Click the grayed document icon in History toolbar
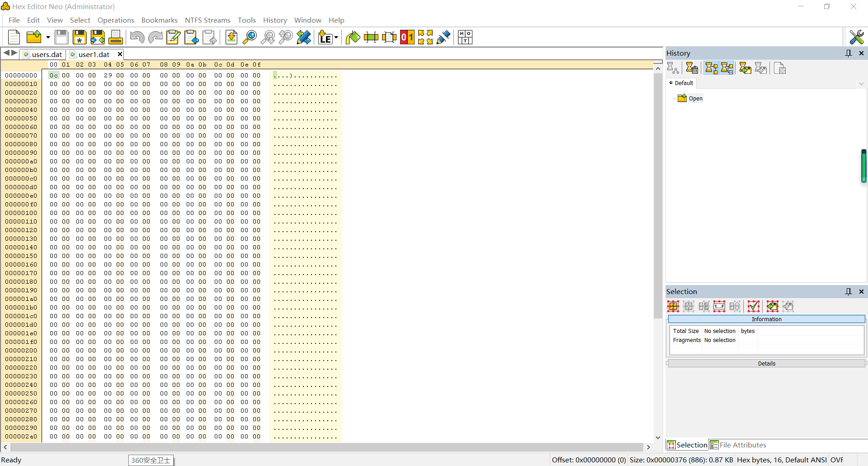 tap(780, 68)
